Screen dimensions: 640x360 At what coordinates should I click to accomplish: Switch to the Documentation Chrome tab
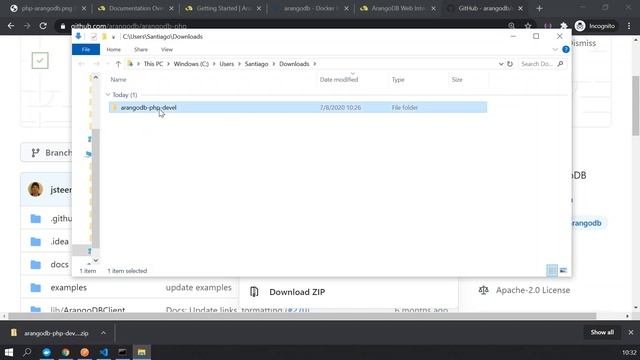pyautogui.click(x=136, y=8)
